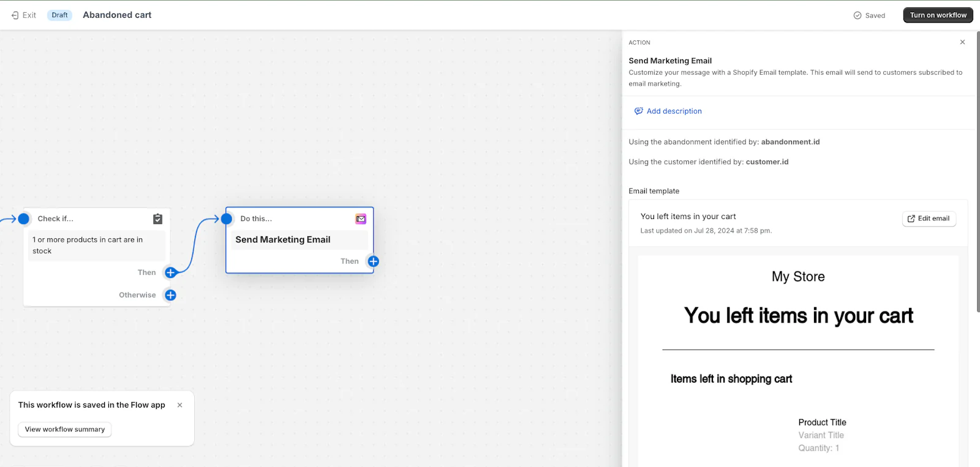
Task: Click the customer.id text
Action: click(767, 162)
